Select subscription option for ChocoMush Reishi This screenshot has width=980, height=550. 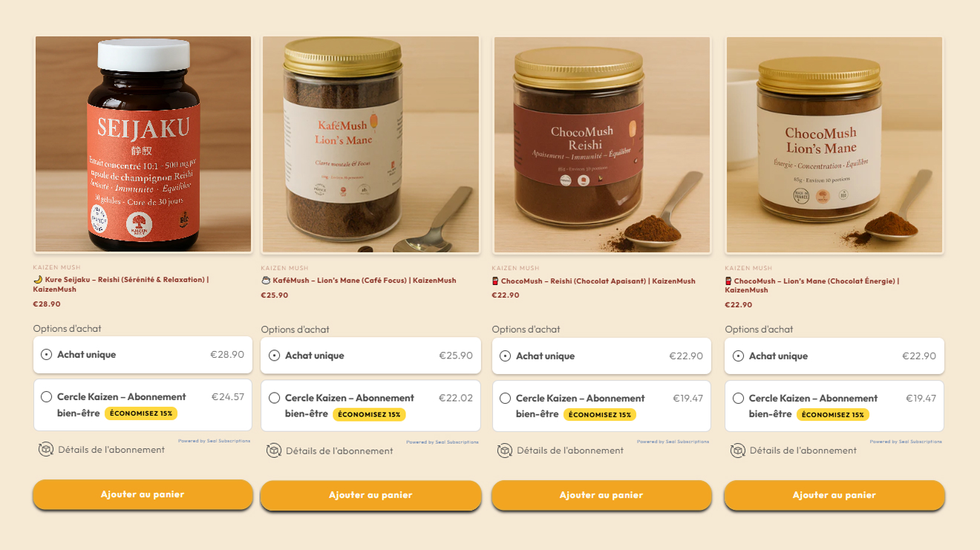click(601, 406)
